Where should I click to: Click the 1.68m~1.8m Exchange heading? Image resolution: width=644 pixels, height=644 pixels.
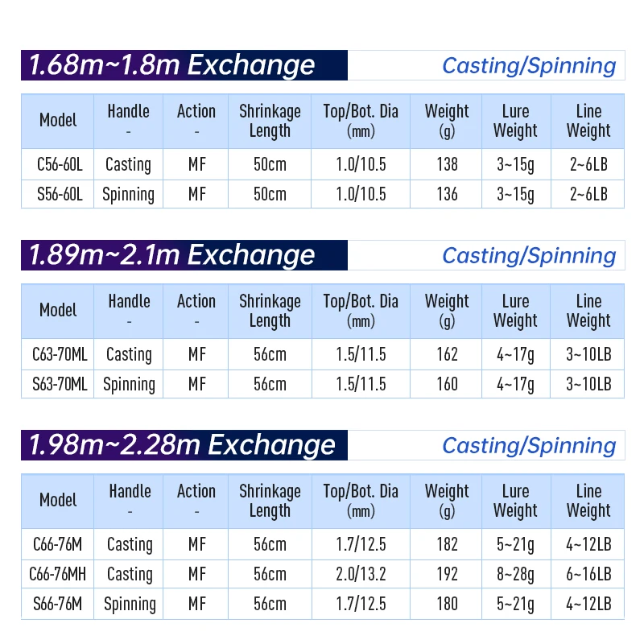(171, 65)
